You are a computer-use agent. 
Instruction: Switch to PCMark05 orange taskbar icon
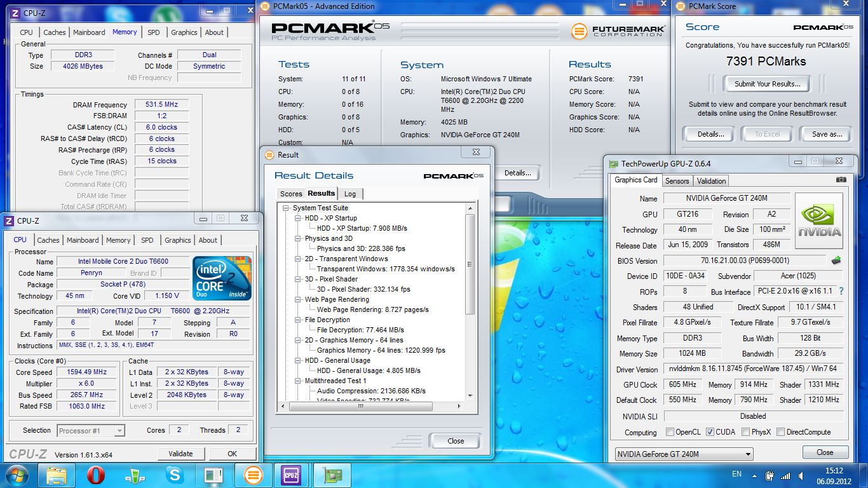(x=254, y=475)
